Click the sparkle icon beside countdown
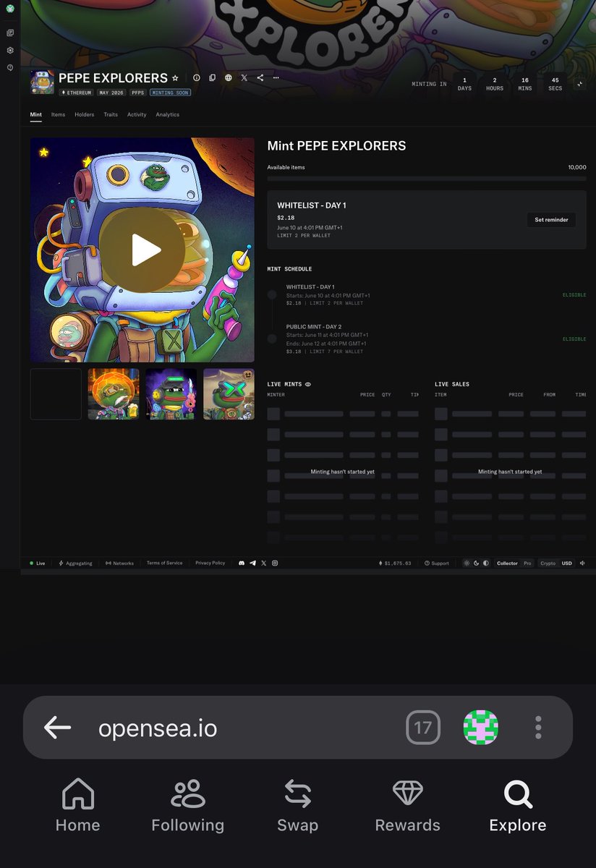 [x=579, y=84]
